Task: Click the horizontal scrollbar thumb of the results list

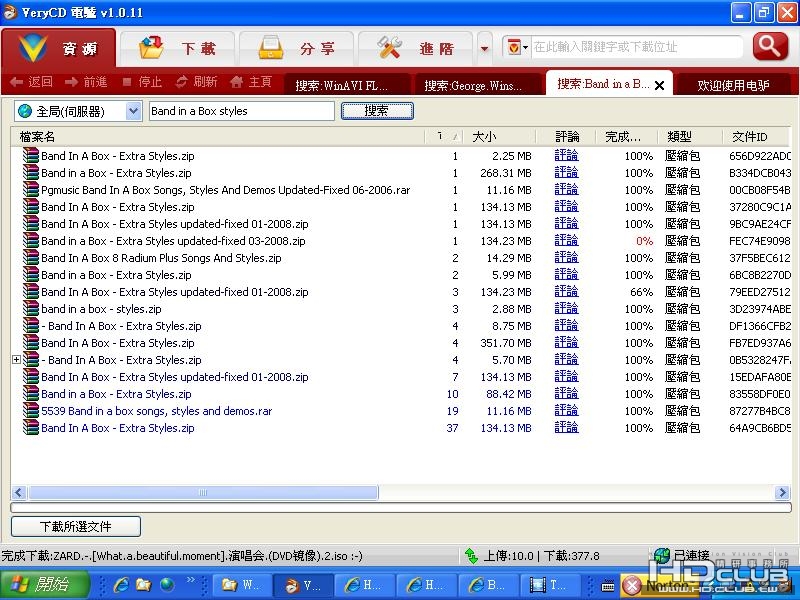Action: pyautogui.click(x=204, y=492)
